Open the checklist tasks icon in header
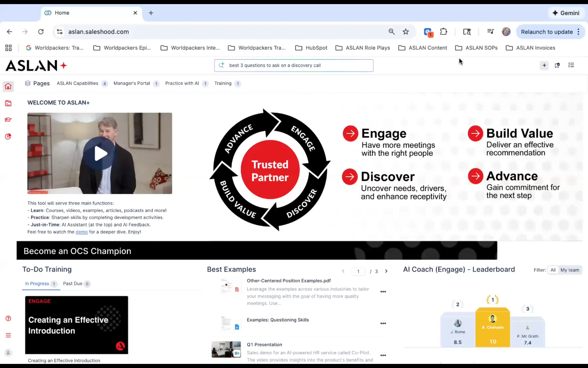This screenshot has width=588, height=368. point(571,65)
